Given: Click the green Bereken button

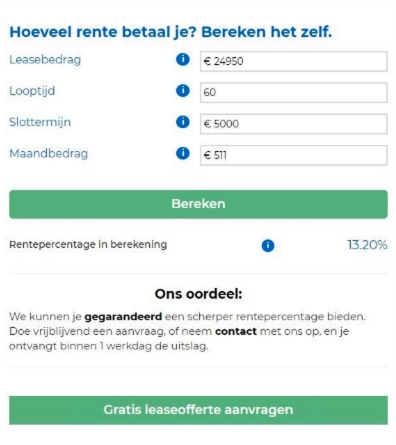Looking at the screenshot, I should coord(198,204).
